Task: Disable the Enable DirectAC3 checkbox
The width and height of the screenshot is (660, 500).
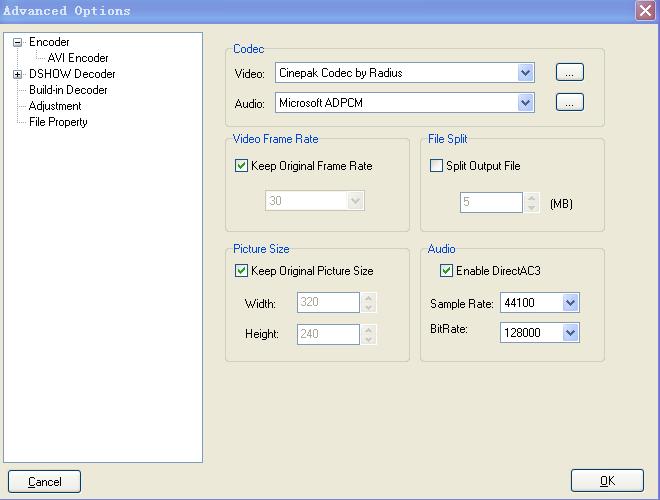Action: 446,271
